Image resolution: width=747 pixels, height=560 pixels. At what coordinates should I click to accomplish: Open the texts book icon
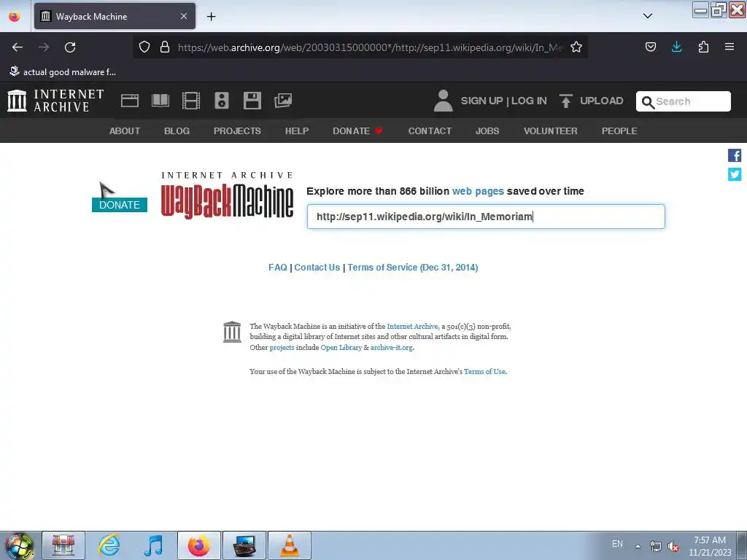point(160,101)
